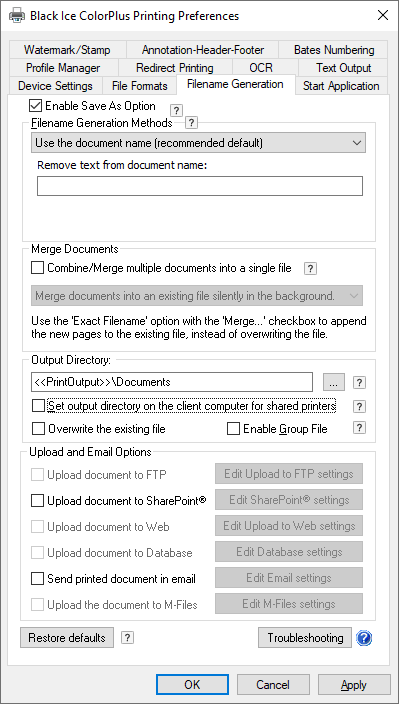Click help icon beside Enable Save As Option
The height and width of the screenshot is (704, 399).
click(x=176, y=110)
